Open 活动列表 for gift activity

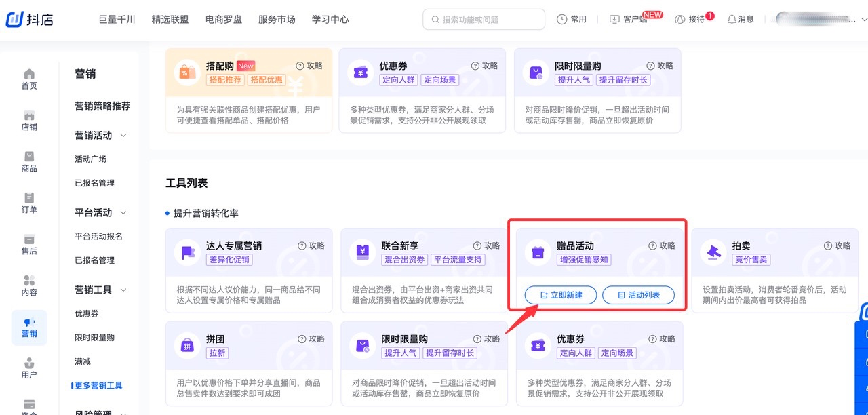pyautogui.click(x=638, y=295)
